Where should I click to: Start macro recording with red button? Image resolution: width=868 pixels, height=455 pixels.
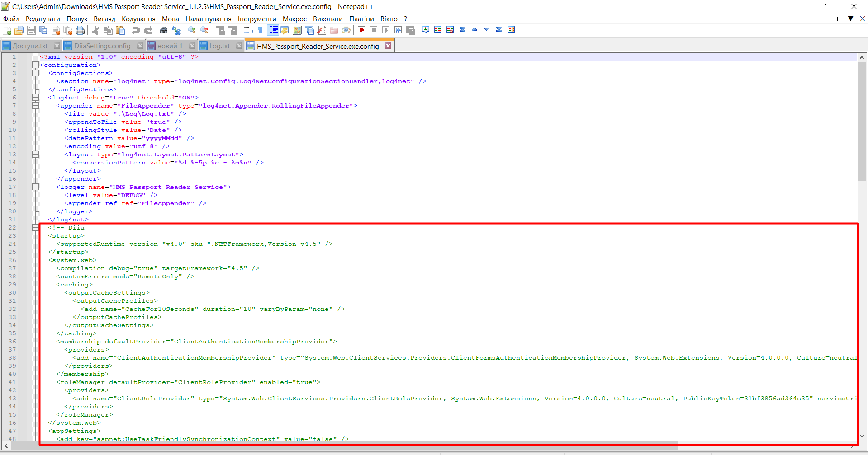point(361,30)
